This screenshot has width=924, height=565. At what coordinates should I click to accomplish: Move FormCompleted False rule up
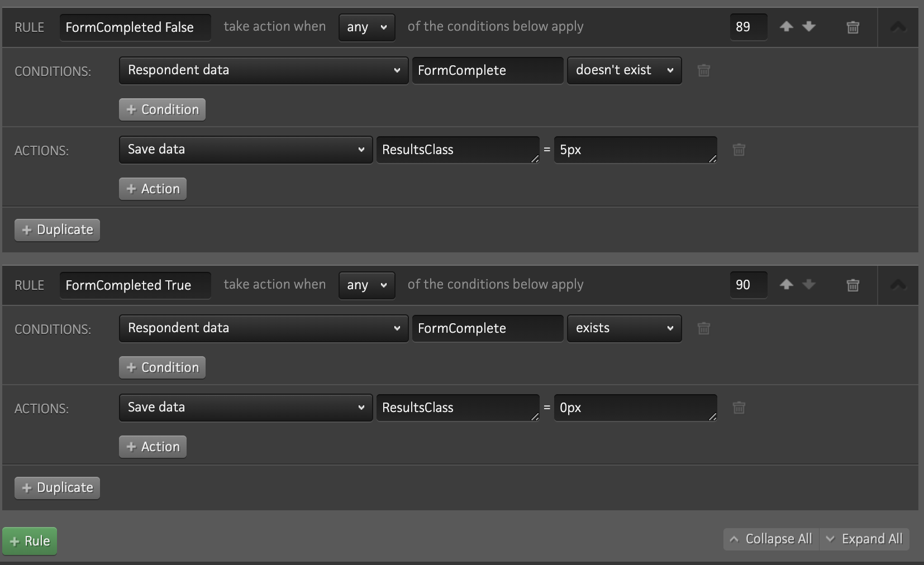click(x=786, y=26)
